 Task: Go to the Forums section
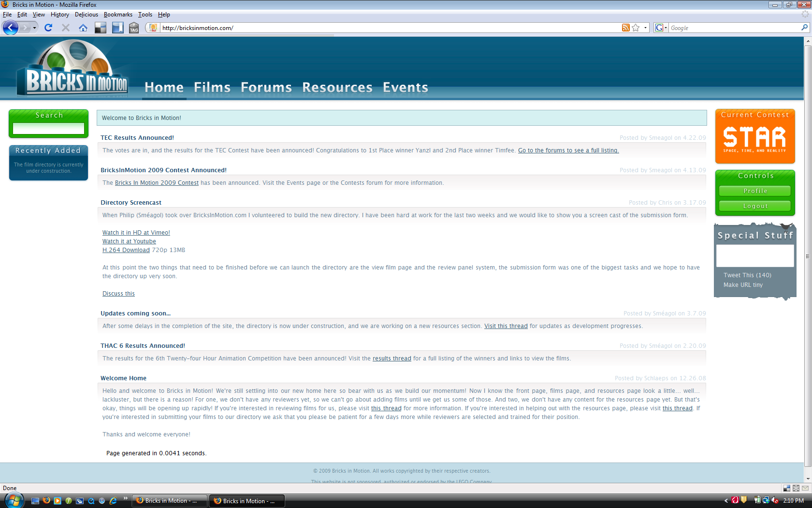point(266,88)
